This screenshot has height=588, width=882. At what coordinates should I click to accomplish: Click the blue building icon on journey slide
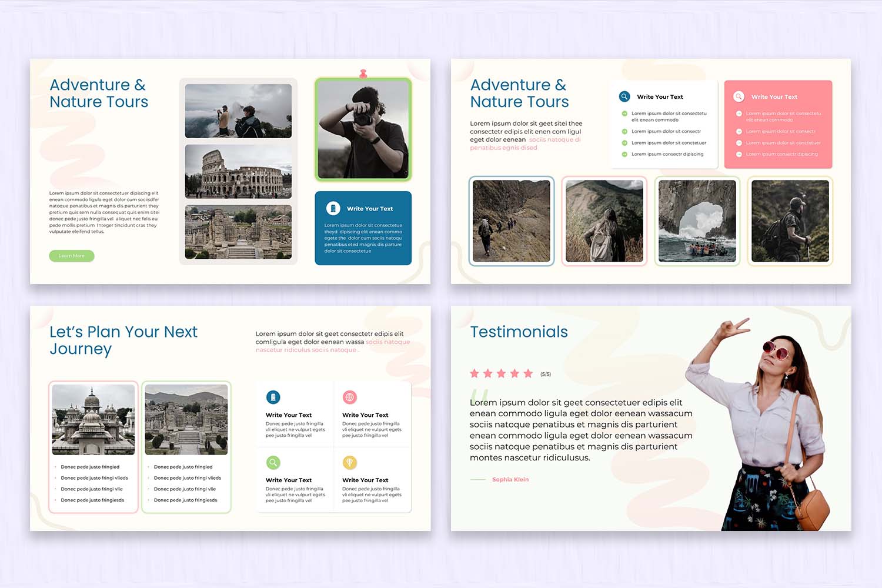(x=273, y=397)
